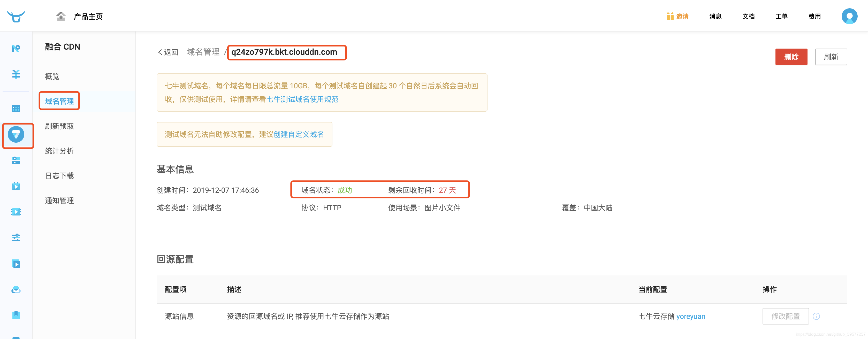Click the red 删除 delete button
The width and height of the screenshot is (868, 339).
(791, 57)
